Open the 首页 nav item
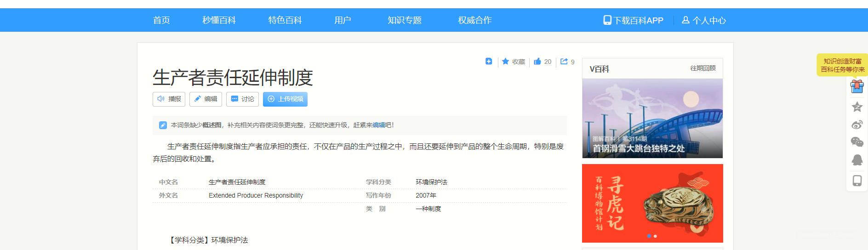This screenshot has width=868, height=250. pos(161,20)
